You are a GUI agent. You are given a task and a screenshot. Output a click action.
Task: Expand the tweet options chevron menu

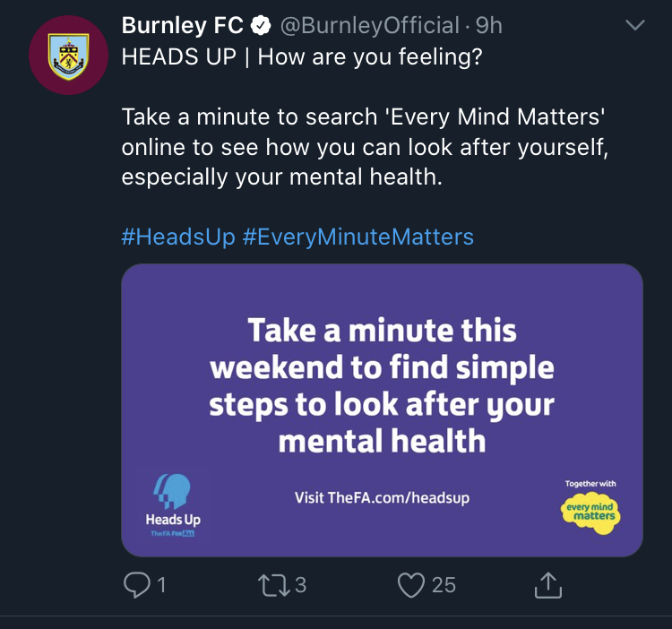634,27
